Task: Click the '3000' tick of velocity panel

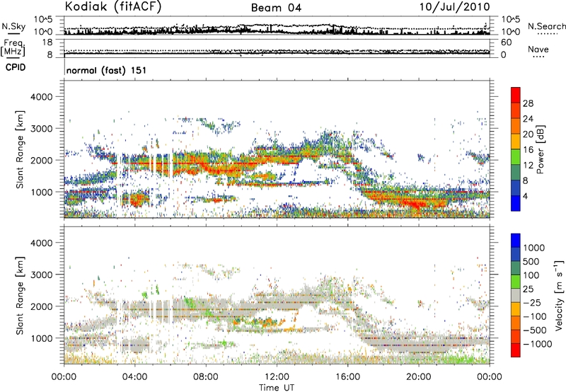Action: (41, 275)
